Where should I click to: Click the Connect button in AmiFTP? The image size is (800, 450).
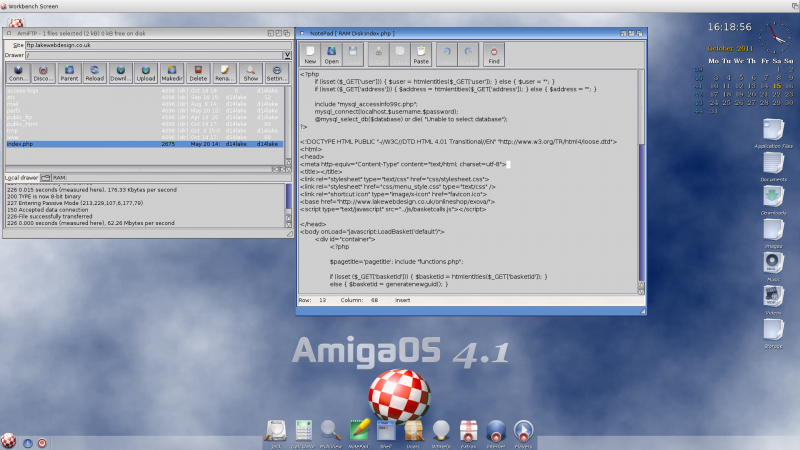(17, 72)
